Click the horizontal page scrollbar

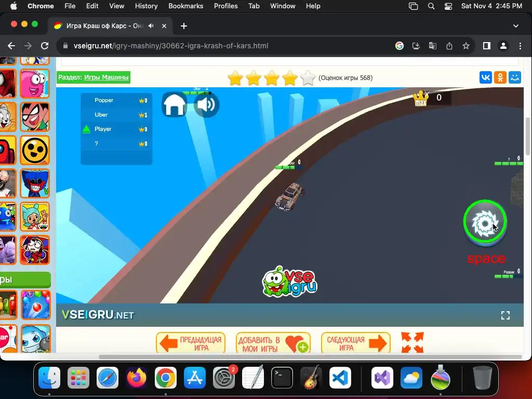click(310, 356)
